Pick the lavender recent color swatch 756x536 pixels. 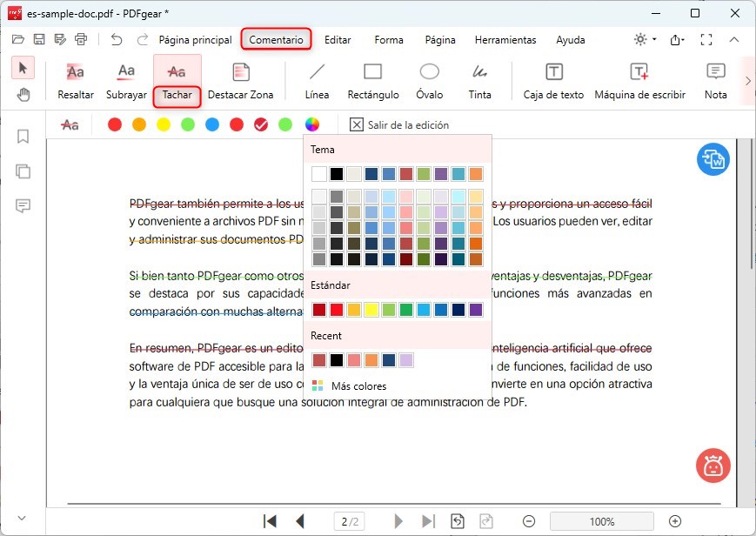[x=406, y=360]
